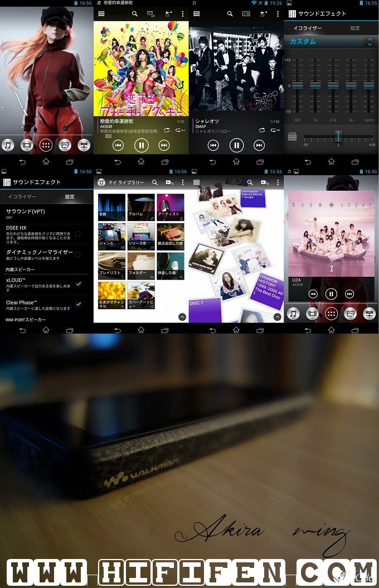Screen dimensions: 379x588
Task: Pause the UZA track in the home widget
Action: pos(331,293)
